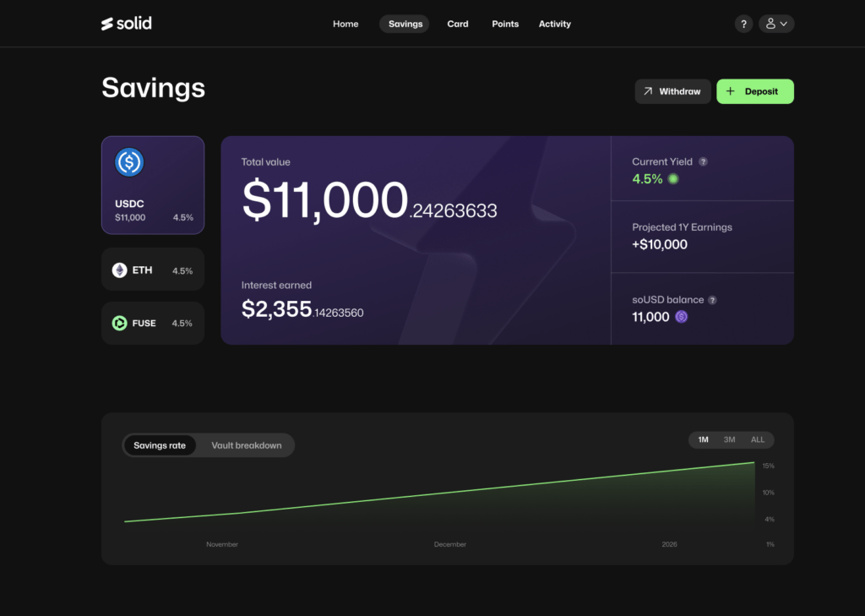
Task: Click the purple soUSD token icon
Action: [x=682, y=317]
